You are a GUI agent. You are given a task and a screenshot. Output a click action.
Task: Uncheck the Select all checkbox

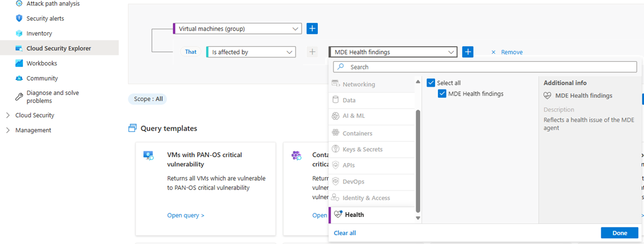431,83
